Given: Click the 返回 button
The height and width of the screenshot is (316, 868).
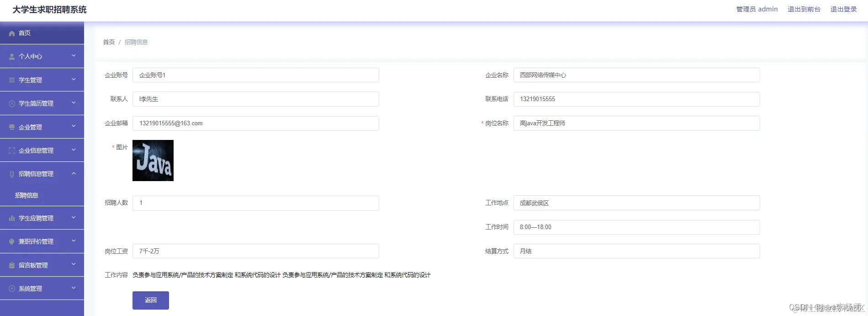Looking at the screenshot, I should (151, 300).
